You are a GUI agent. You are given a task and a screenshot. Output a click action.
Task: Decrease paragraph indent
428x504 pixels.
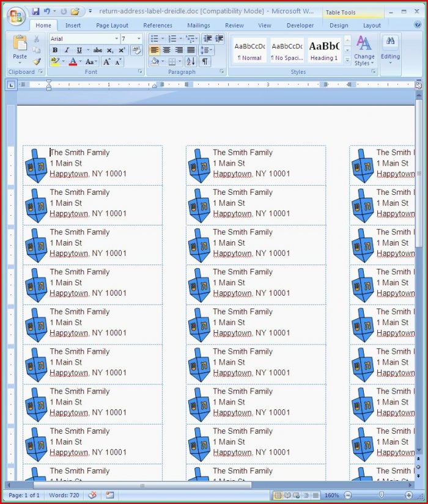(x=207, y=39)
